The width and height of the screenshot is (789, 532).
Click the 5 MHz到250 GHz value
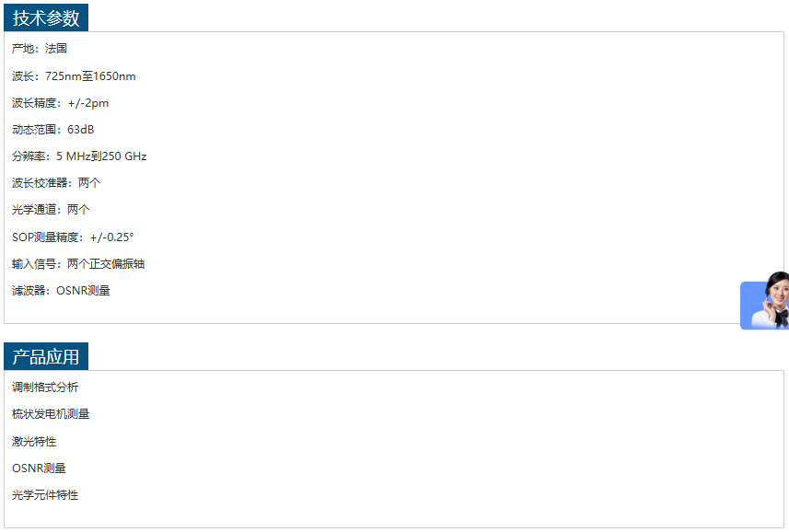101,156
